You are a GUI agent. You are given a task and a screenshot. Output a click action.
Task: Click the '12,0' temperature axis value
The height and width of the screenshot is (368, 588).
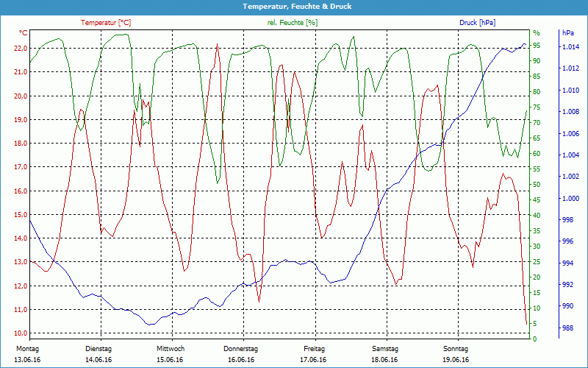pyautogui.click(x=21, y=286)
